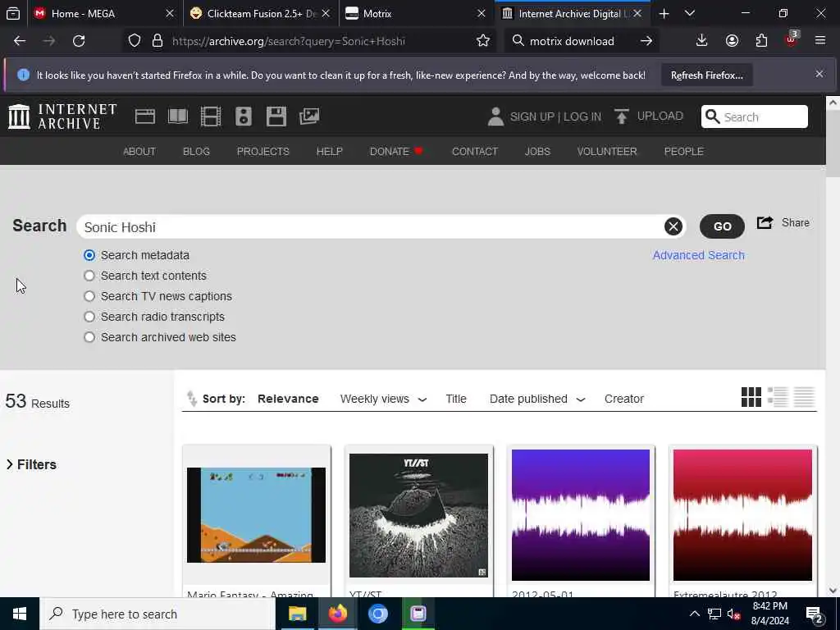
Task: Open the Video film-strip icon
Action: [x=211, y=116]
